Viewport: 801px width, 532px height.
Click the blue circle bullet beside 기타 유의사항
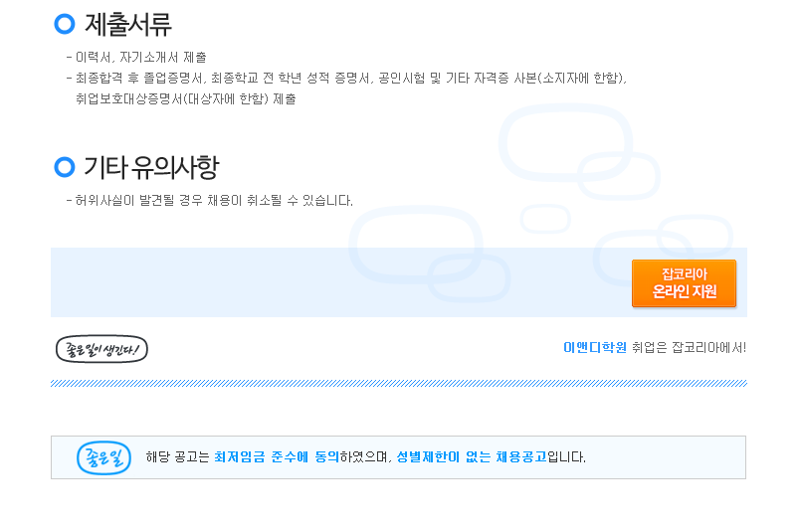point(65,167)
